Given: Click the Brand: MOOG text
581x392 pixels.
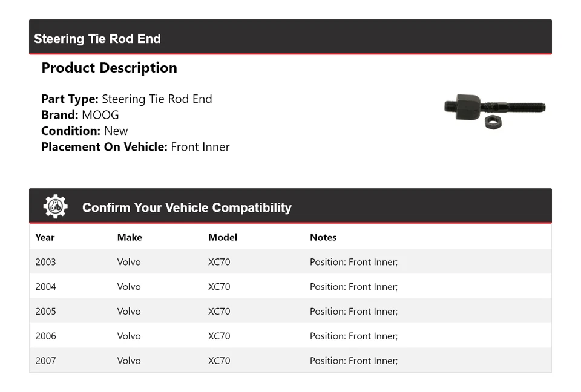Looking at the screenshot, I should [x=80, y=115].
